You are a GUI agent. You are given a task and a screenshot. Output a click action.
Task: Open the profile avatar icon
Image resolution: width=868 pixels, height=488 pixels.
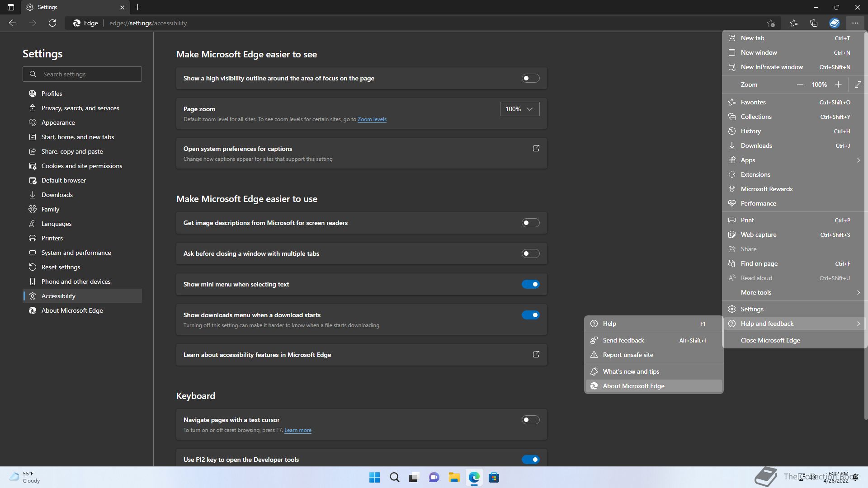pyautogui.click(x=835, y=23)
